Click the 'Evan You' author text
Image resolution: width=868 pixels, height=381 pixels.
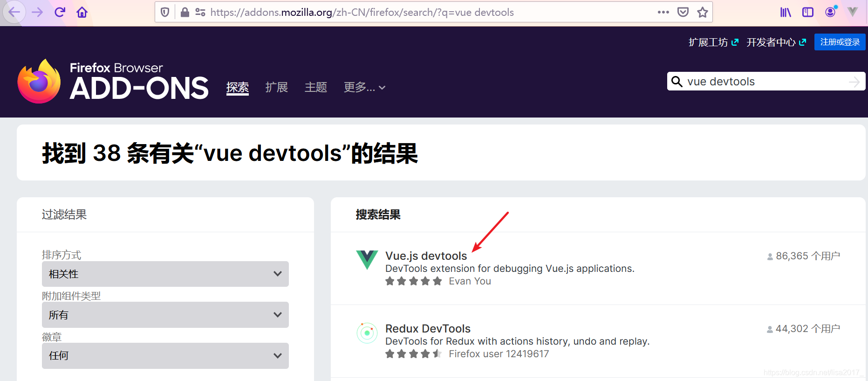pos(470,281)
